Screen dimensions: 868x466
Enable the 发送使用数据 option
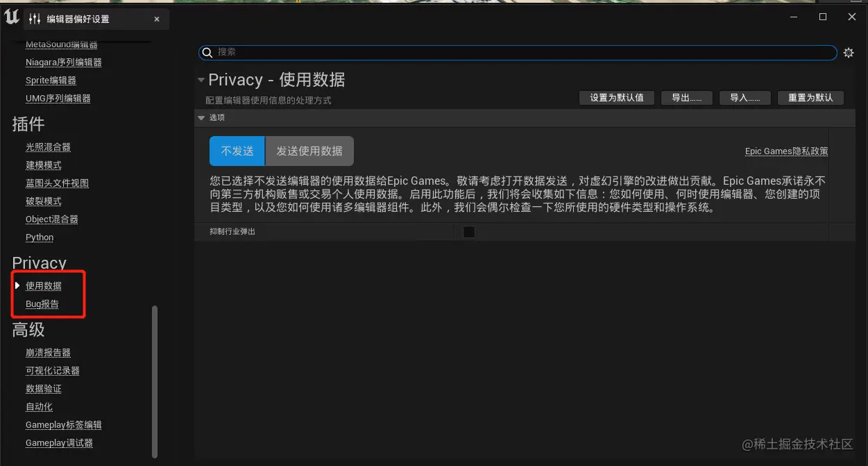click(x=309, y=151)
